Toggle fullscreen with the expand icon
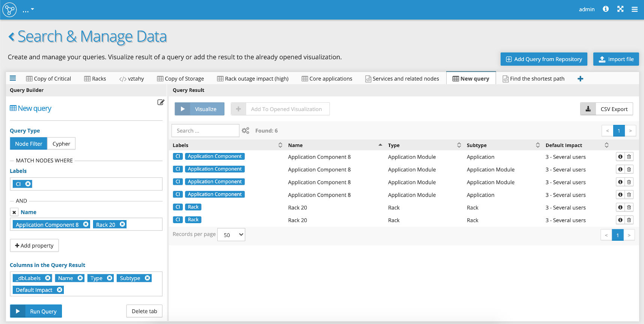The width and height of the screenshot is (644, 324). coord(620,9)
